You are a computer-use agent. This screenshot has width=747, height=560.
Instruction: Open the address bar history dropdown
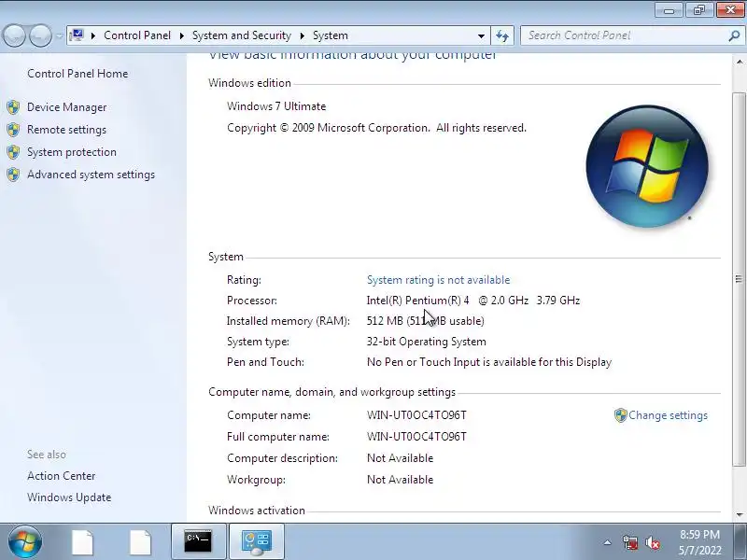tap(481, 35)
